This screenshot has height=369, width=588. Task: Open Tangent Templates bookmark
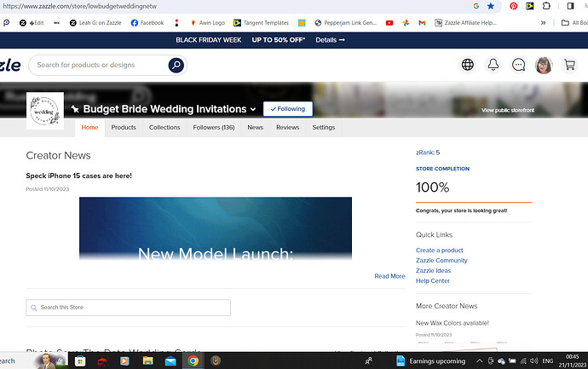tap(261, 23)
